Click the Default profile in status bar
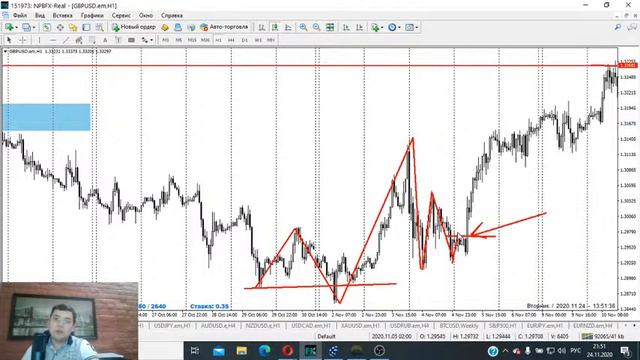This screenshot has height=360, width=640. click(326, 337)
